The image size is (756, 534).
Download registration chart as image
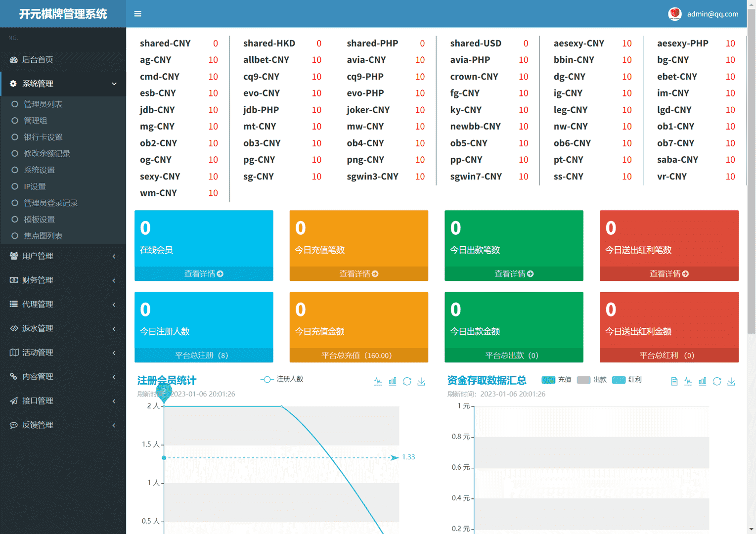coord(421,381)
